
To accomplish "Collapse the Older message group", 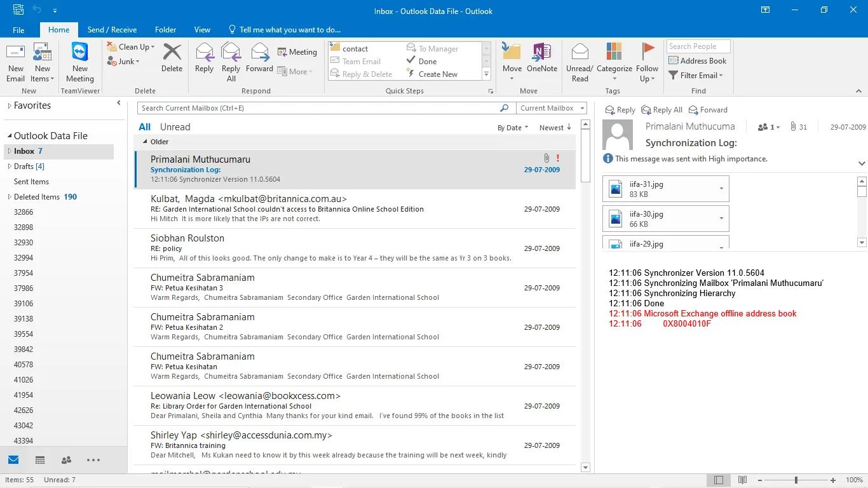I will pos(145,142).
